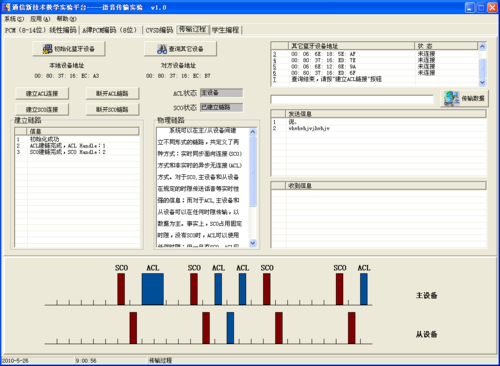Open the 系统 menu

click(x=14, y=19)
